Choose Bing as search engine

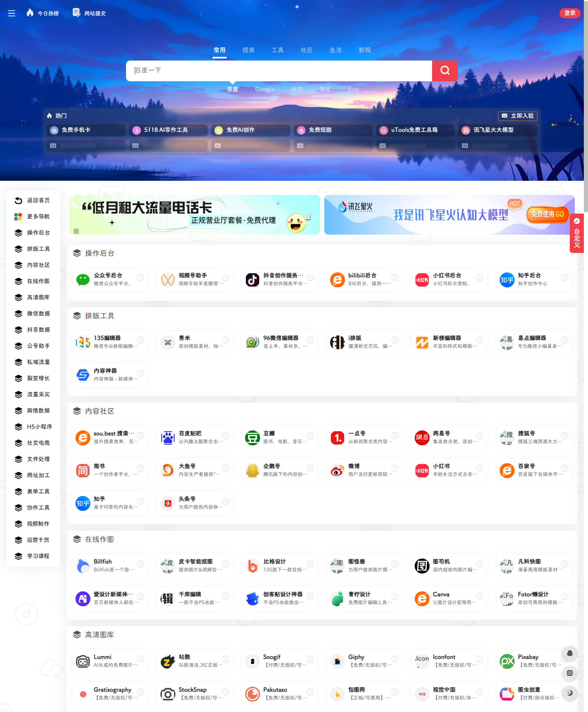click(x=353, y=89)
